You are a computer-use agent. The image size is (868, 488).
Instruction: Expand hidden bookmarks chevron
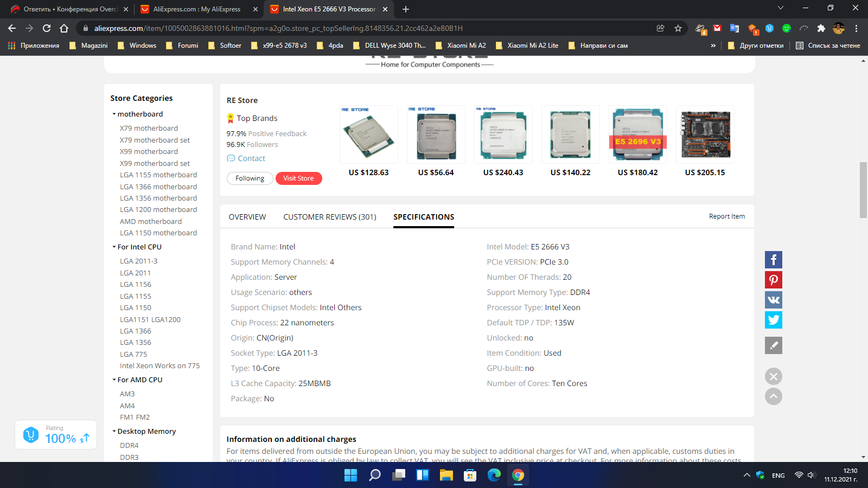tap(713, 46)
